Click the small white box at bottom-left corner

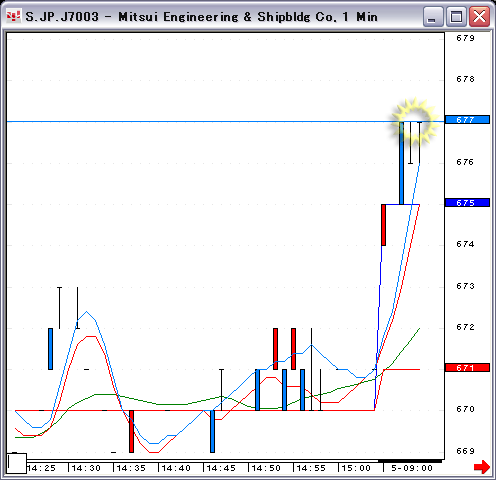(17, 463)
